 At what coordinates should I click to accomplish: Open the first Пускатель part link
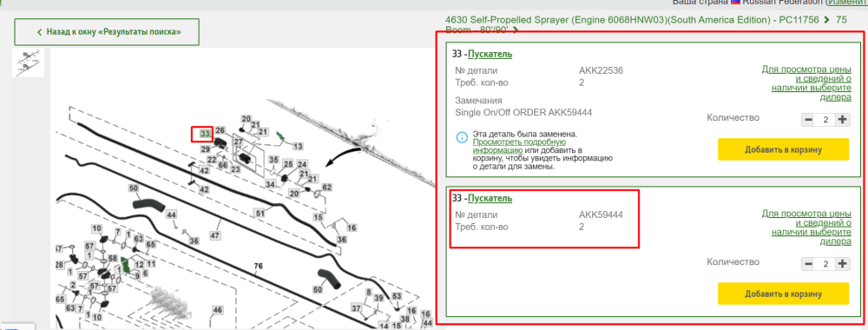pos(490,54)
